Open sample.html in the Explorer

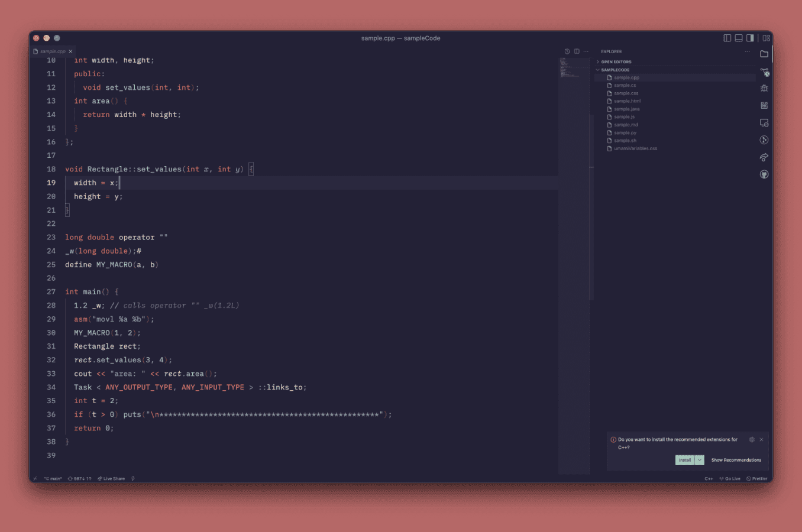pyautogui.click(x=627, y=101)
